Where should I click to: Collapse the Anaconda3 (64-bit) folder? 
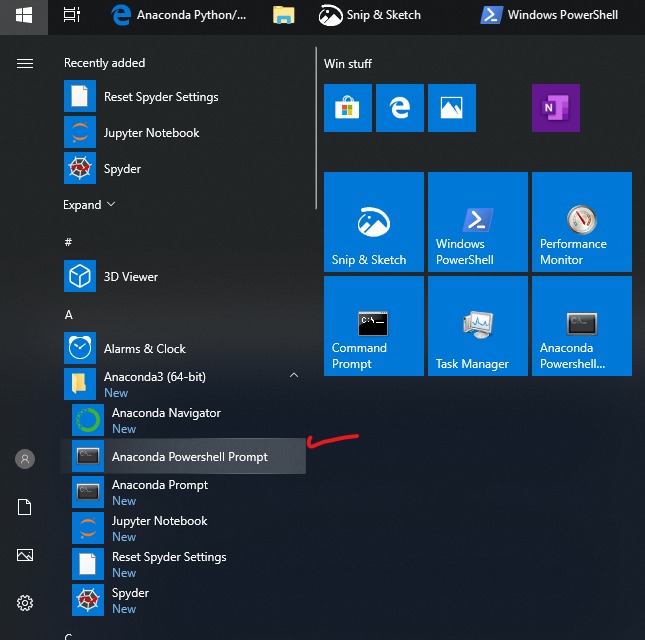coord(293,376)
